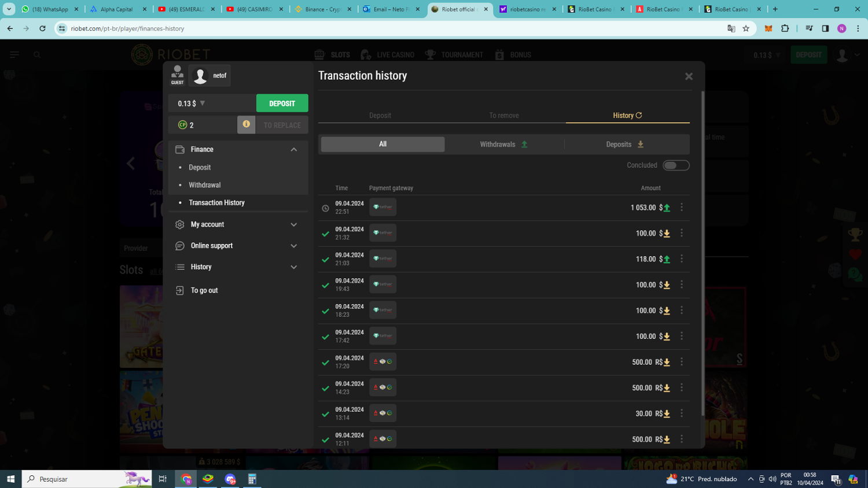Switch to the Deposit tab

(380, 115)
